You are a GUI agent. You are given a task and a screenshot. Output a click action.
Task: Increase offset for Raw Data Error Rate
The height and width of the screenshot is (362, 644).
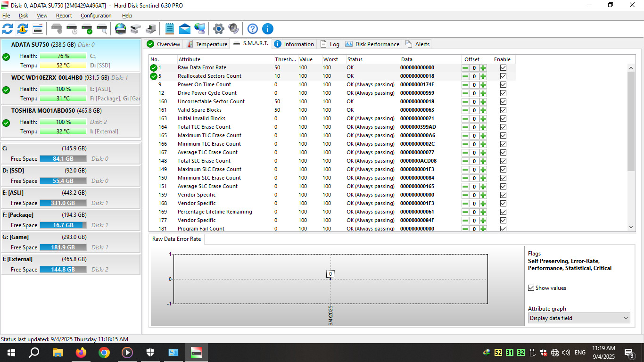(x=483, y=68)
